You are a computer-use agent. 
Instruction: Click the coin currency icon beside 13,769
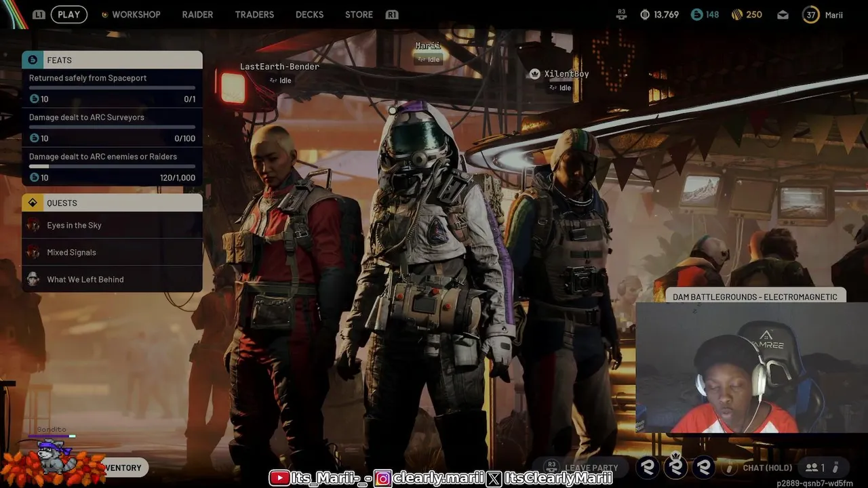tap(645, 14)
